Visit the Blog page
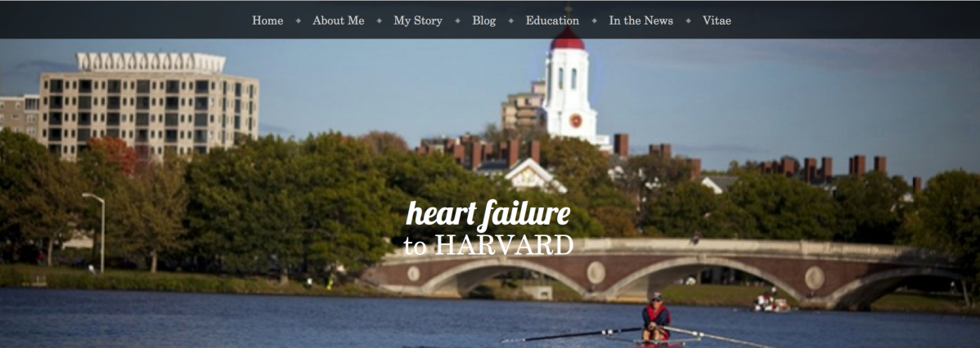980x348 pixels. point(483,20)
